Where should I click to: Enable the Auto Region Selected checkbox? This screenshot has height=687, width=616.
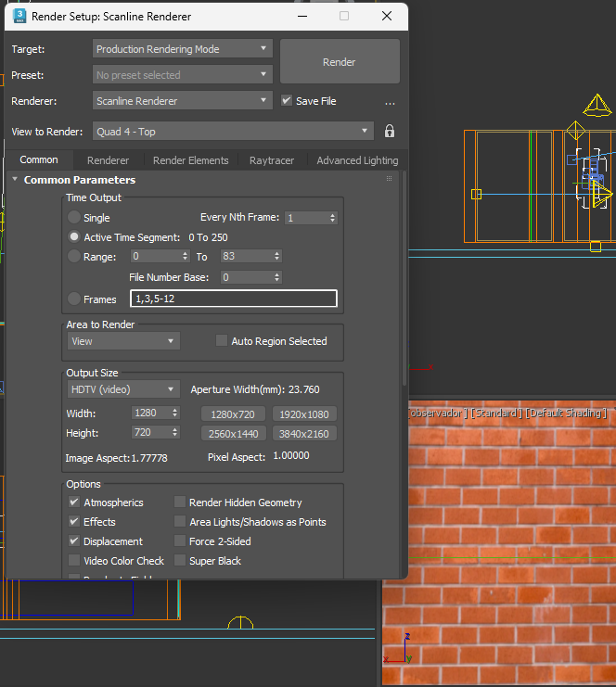pos(222,341)
